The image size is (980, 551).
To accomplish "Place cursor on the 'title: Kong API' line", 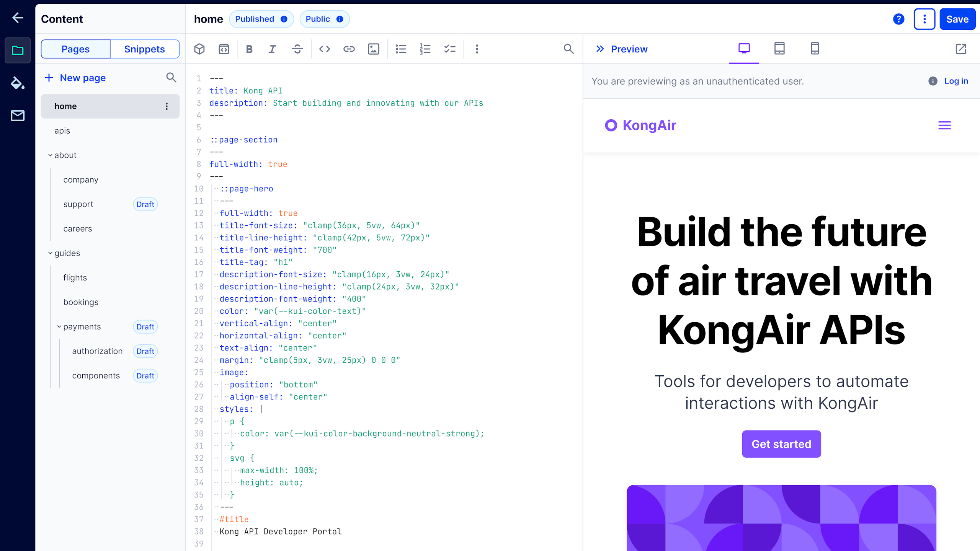I will point(246,91).
